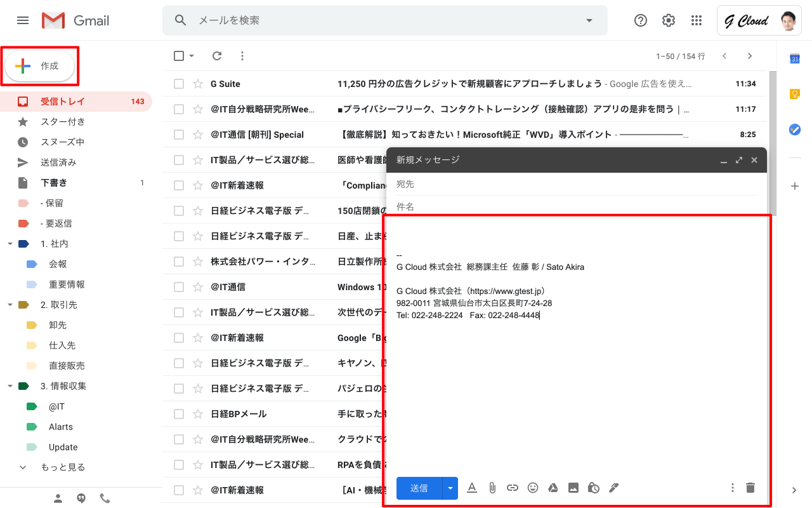Pop out compose window to full screen
Viewport: 812px width, 508px height.
pos(739,160)
